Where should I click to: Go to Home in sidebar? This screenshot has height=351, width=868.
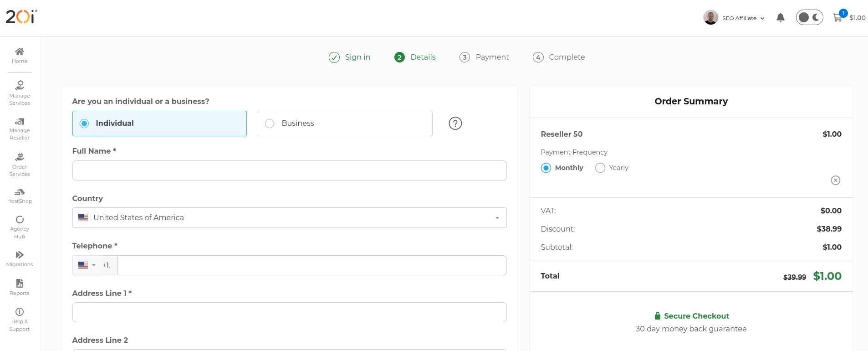(x=20, y=56)
